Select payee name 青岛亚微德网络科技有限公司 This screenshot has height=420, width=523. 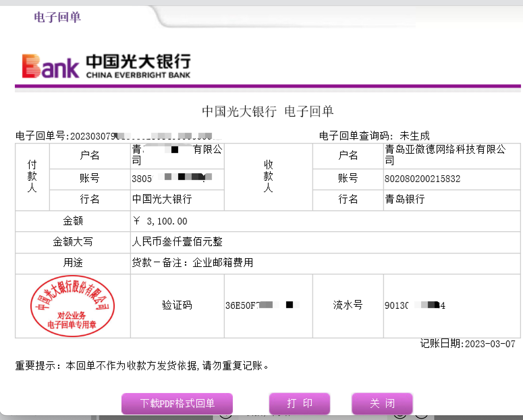pos(445,155)
